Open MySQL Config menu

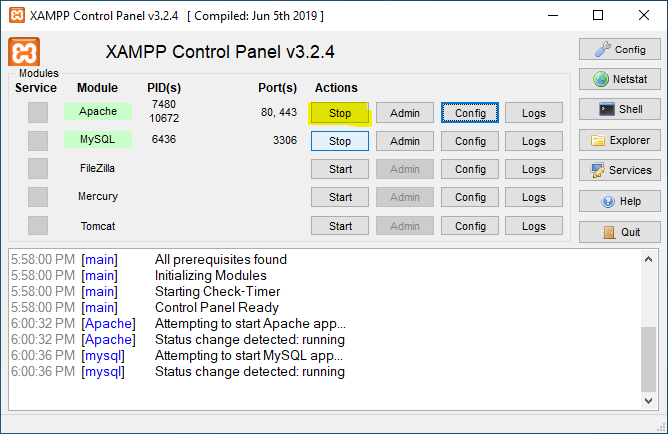point(470,141)
